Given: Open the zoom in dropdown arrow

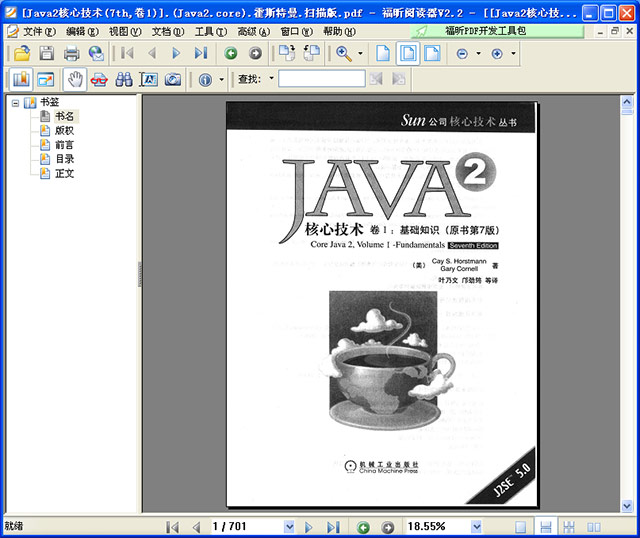Looking at the screenshot, I should pos(513,53).
